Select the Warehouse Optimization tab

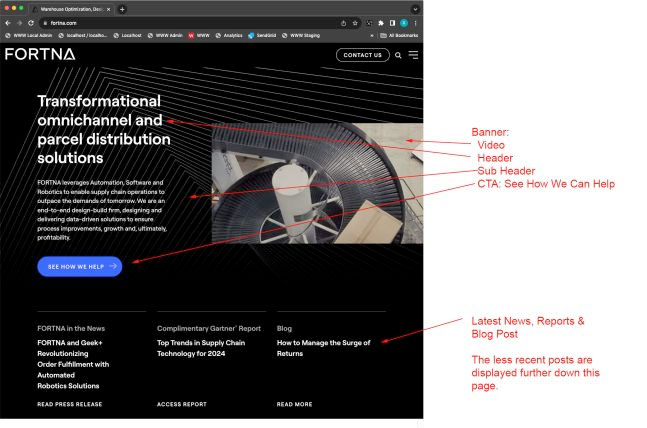click(70, 8)
